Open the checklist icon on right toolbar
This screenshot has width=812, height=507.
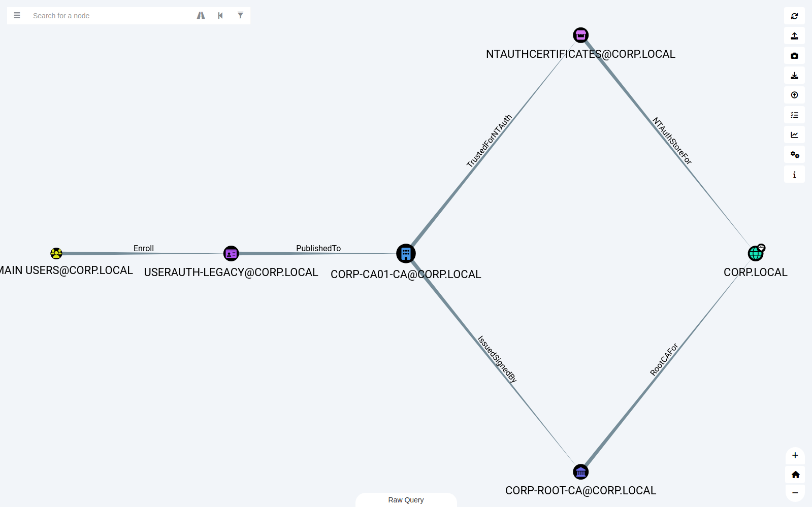(x=794, y=115)
